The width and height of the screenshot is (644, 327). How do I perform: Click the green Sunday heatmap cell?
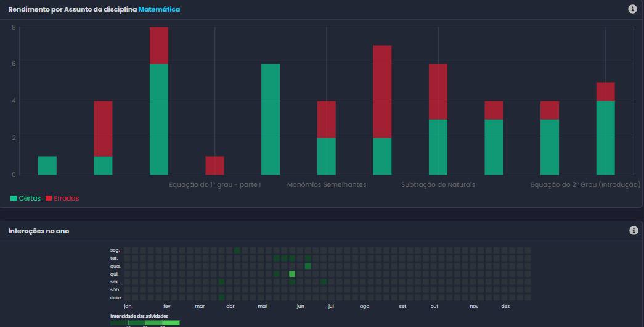click(221, 297)
